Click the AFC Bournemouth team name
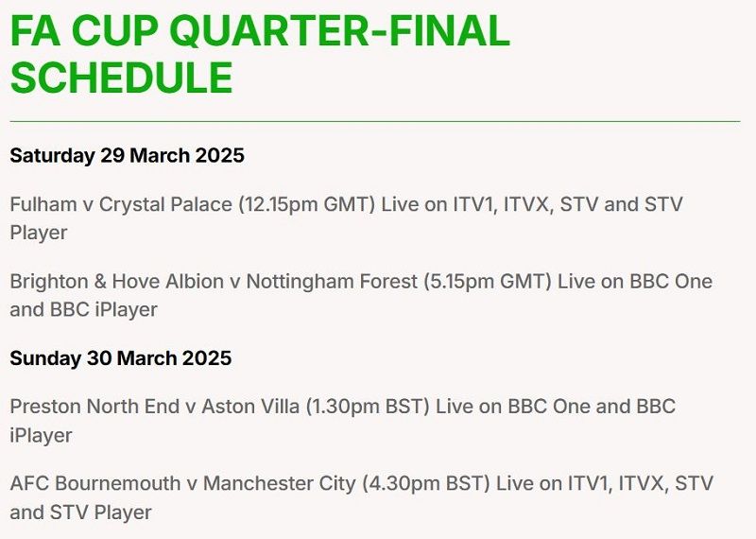This screenshot has height=539, width=756. pos(95,483)
